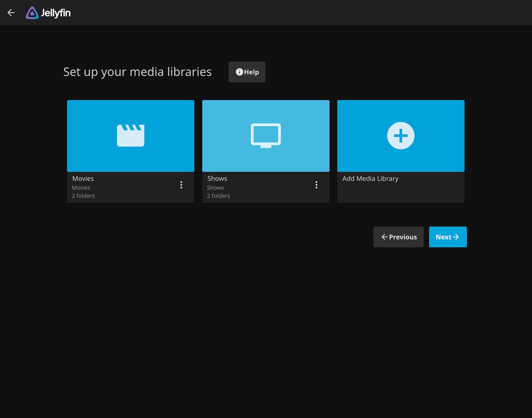
Task: Click the Movies library title text
Action: (83, 179)
